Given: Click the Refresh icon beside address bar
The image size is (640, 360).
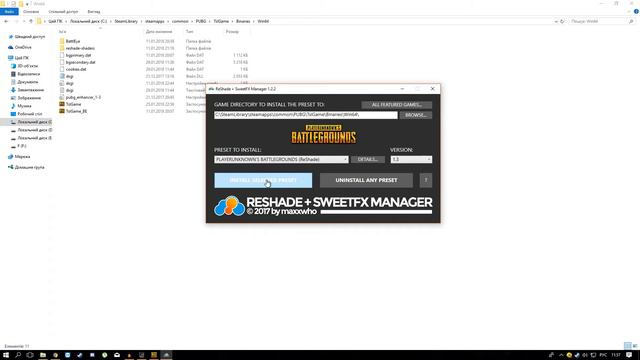Looking at the screenshot, I should (x=562, y=21).
